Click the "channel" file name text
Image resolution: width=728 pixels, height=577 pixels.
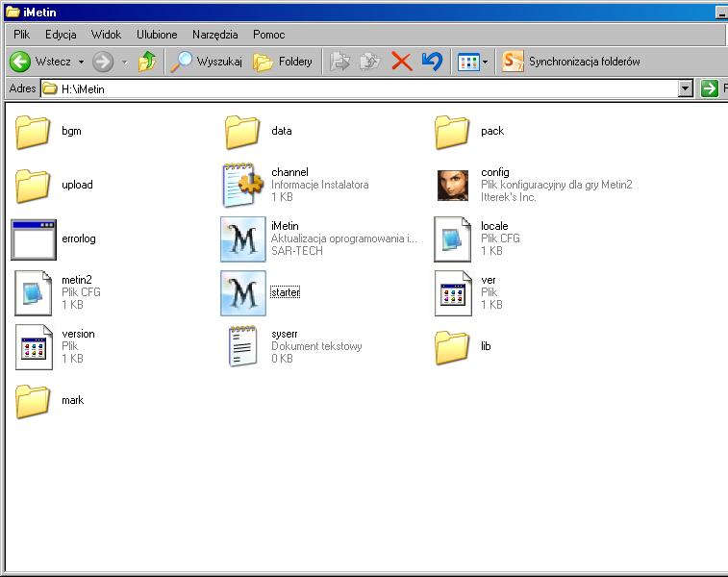point(289,172)
